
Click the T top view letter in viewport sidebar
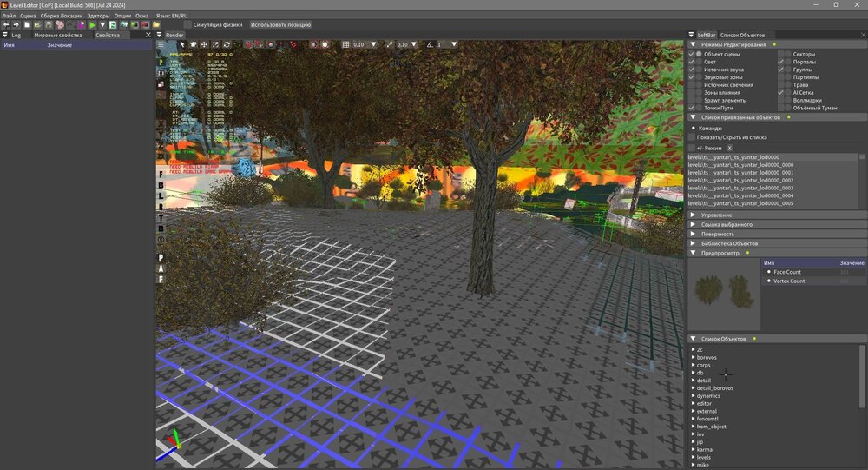click(161, 218)
